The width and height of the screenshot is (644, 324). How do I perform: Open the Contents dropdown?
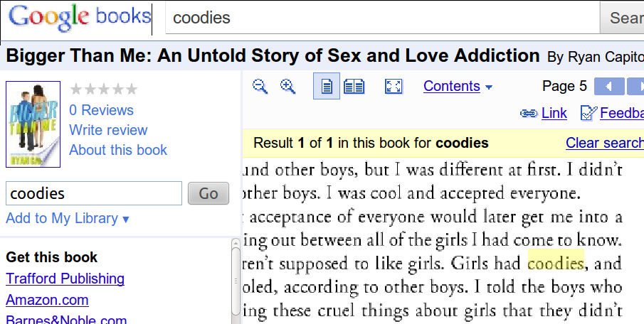[x=458, y=87]
